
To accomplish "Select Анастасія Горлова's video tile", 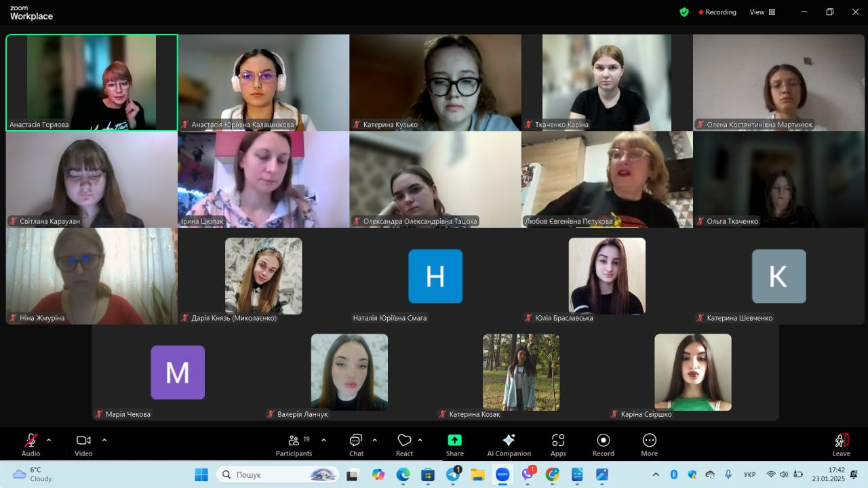I will (92, 82).
